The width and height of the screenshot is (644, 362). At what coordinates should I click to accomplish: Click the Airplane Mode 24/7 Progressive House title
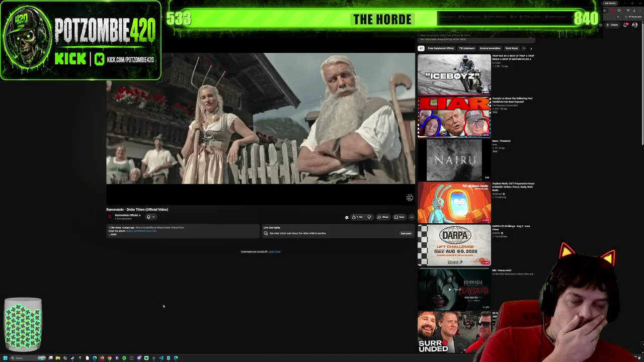[513, 187]
